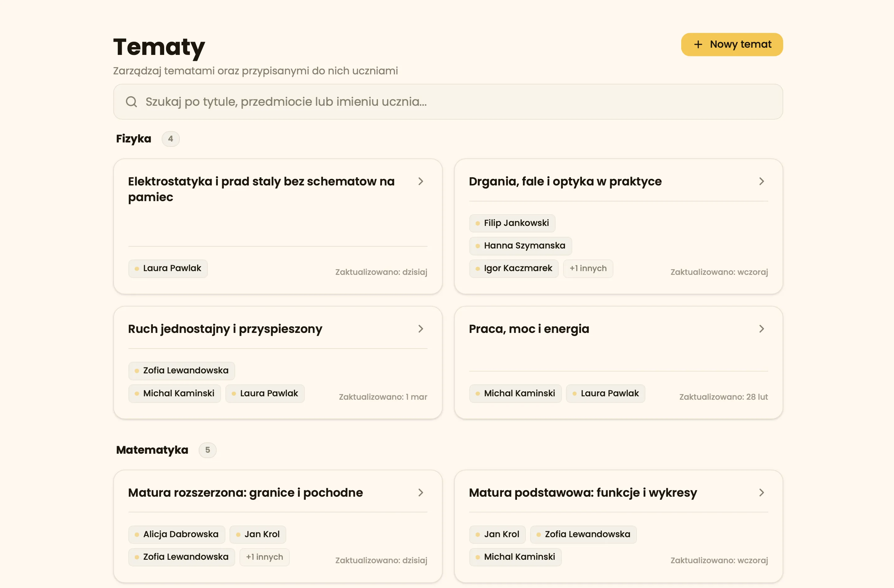Click the search magnifier icon
The width and height of the screenshot is (894, 588).
[132, 102]
